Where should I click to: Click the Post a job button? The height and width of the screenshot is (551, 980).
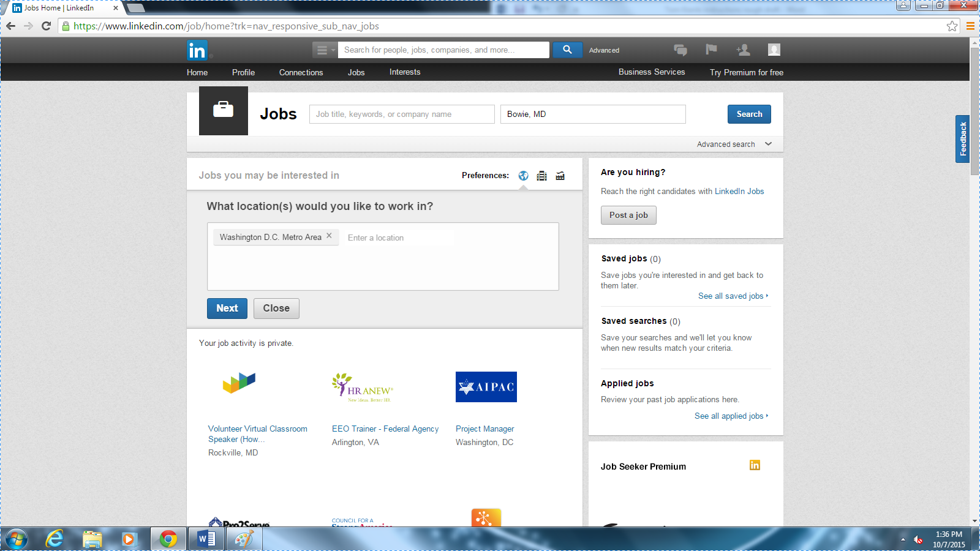(628, 215)
